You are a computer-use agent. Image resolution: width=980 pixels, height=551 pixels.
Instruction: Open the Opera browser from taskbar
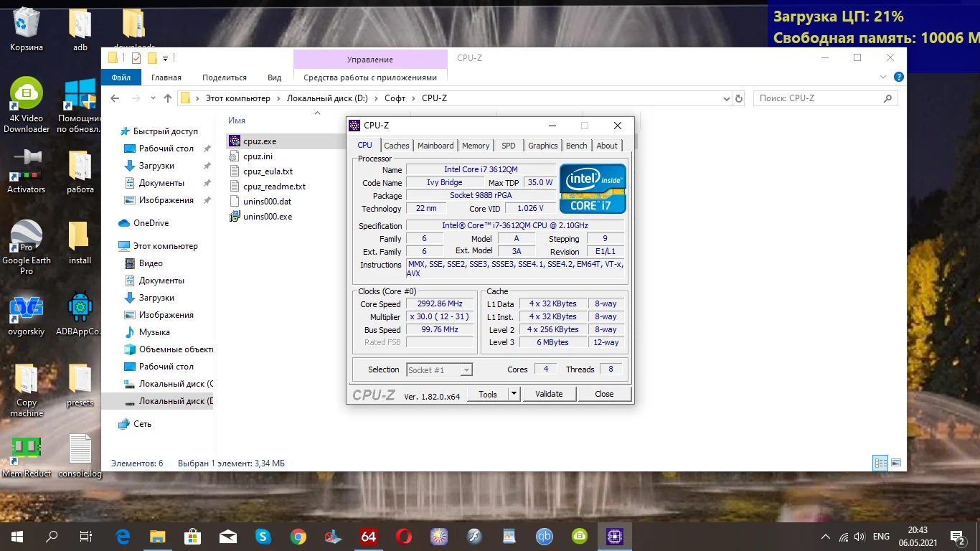[404, 536]
